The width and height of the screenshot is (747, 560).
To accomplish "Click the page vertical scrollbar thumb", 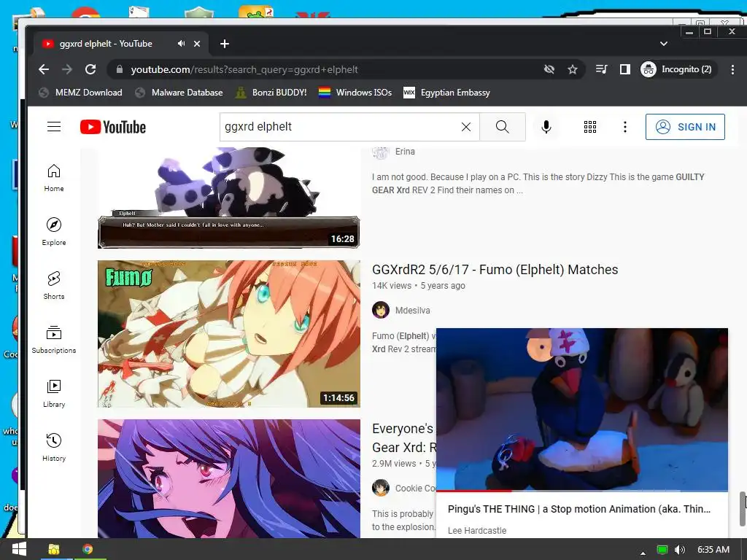I will coord(742,507).
